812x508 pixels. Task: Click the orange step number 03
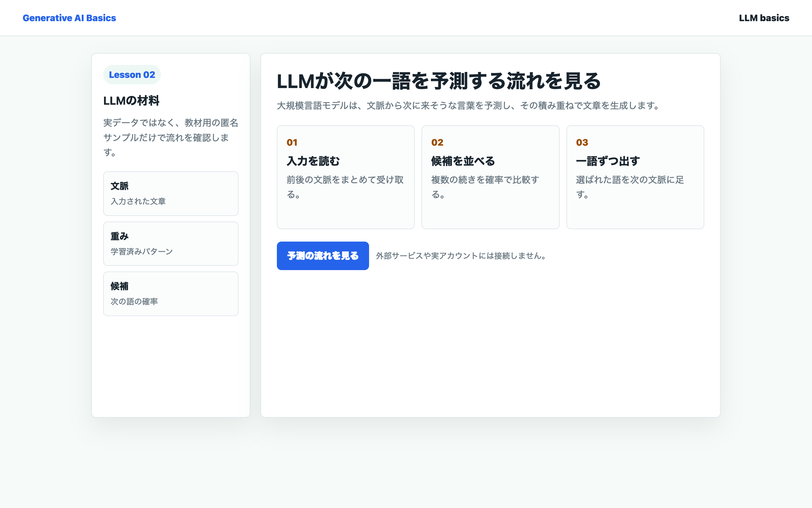[x=582, y=143]
